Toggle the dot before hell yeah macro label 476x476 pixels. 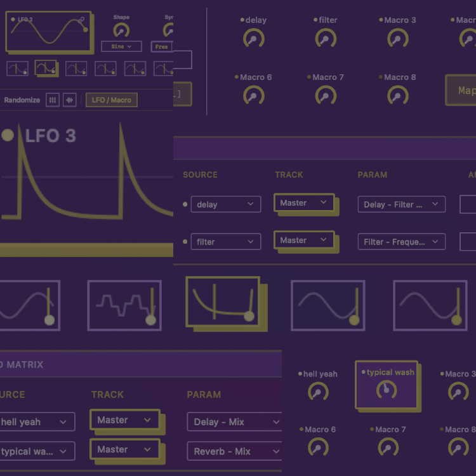300,374
